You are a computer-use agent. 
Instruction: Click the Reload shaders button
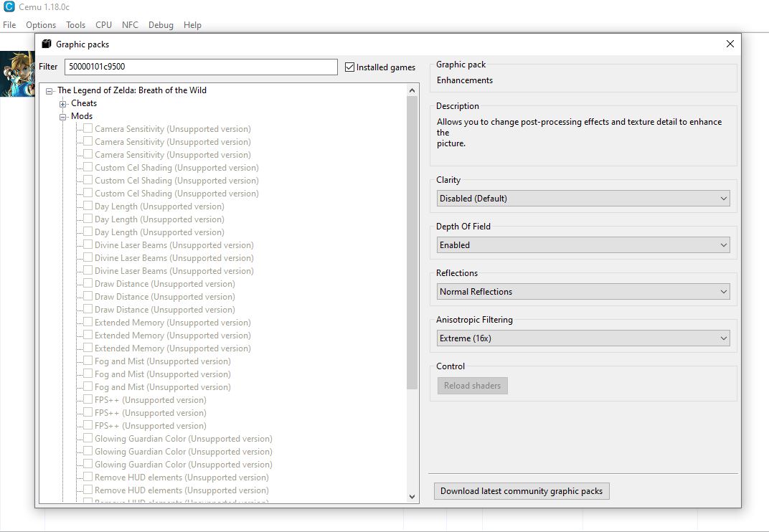tap(472, 386)
